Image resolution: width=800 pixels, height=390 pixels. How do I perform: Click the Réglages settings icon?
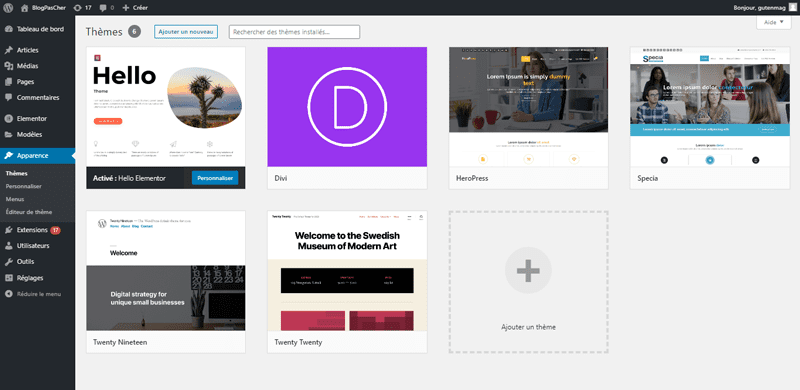[x=9, y=278]
